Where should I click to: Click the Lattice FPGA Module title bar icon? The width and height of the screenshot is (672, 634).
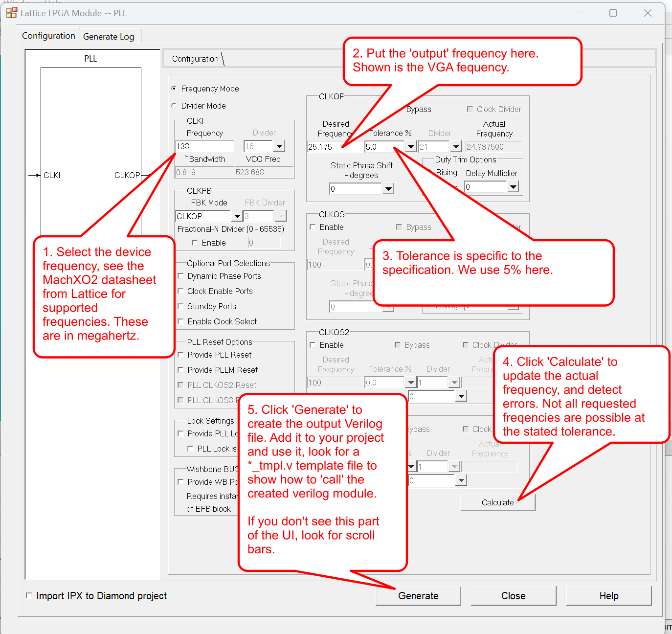[x=11, y=13]
